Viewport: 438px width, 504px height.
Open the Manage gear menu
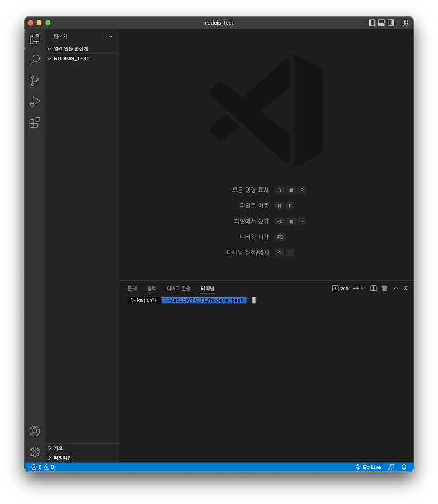pos(34,452)
